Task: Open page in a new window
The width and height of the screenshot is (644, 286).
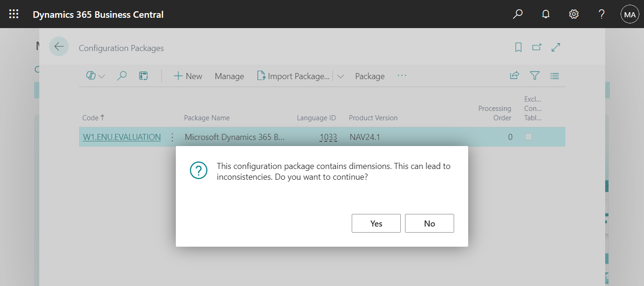Action: click(x=536, y=47)
